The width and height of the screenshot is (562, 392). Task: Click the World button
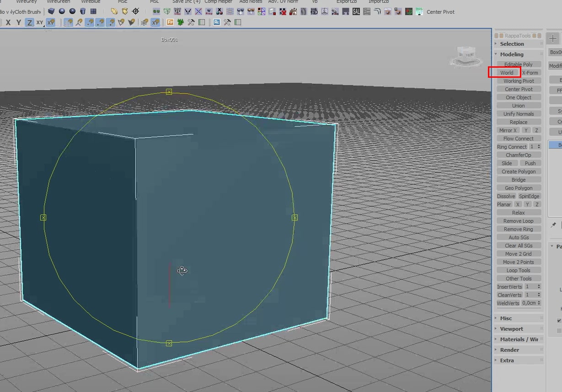[507, 73]
